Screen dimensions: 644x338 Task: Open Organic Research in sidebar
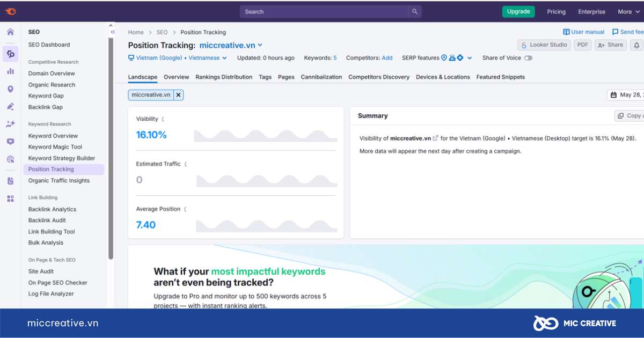tap(52, 85)
